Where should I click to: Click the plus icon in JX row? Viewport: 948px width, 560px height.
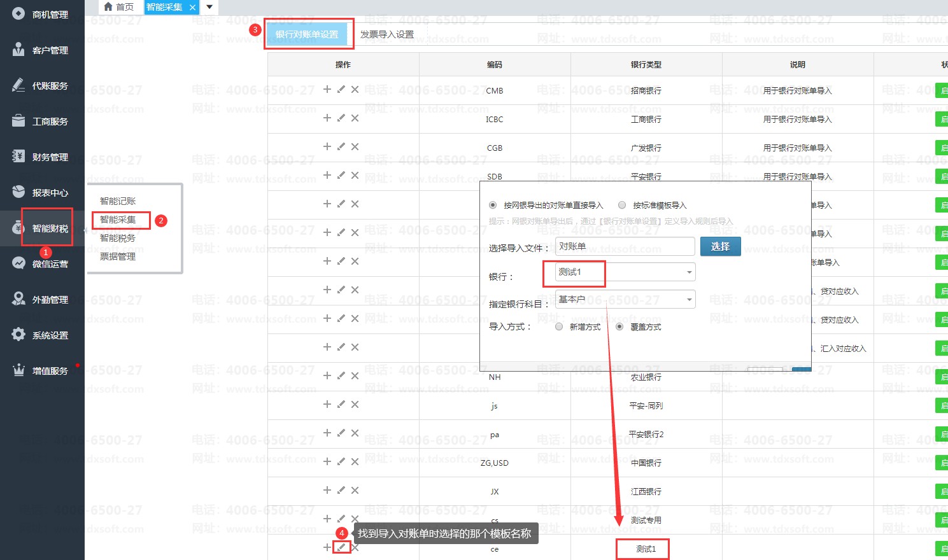click(327, 490)
